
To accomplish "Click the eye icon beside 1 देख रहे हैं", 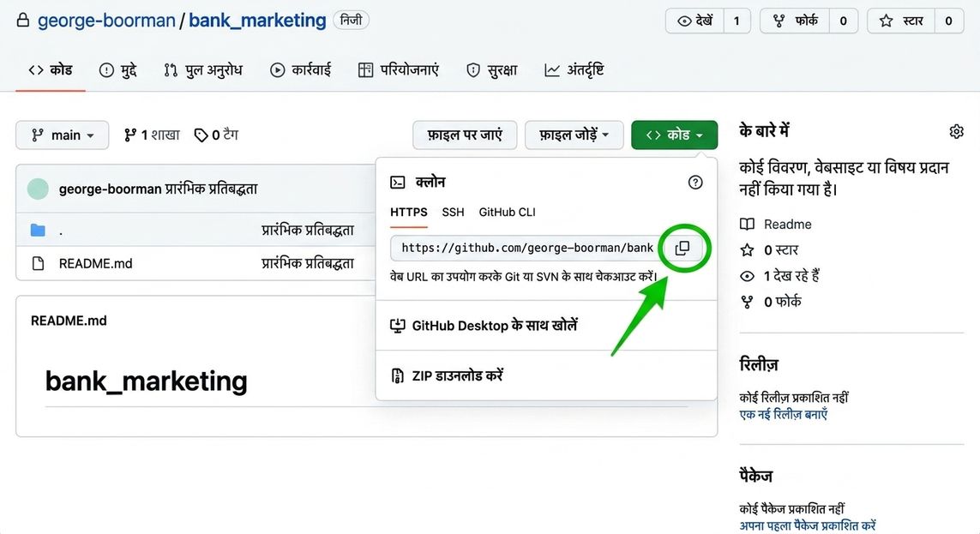I will click(x=747, y=275).
